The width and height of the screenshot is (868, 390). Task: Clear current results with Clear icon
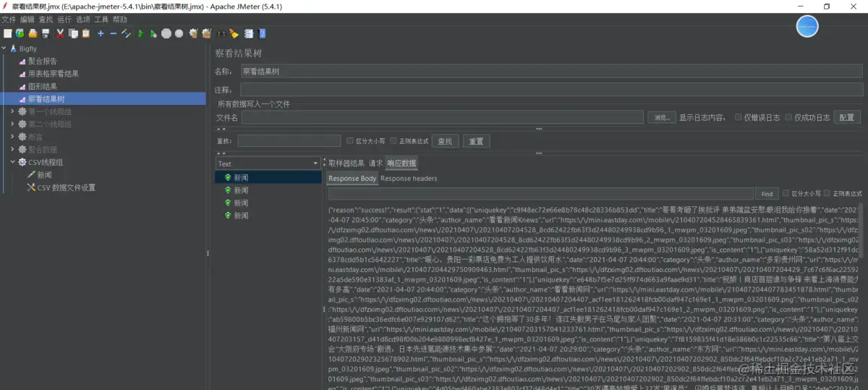pyautogui.click(x=193, y=33)
